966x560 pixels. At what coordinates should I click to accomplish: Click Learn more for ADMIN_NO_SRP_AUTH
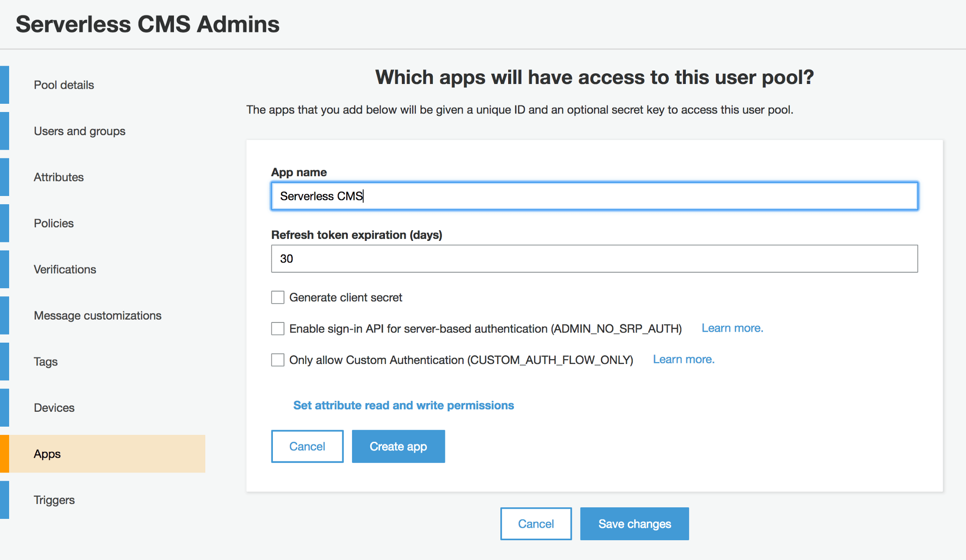732,328
